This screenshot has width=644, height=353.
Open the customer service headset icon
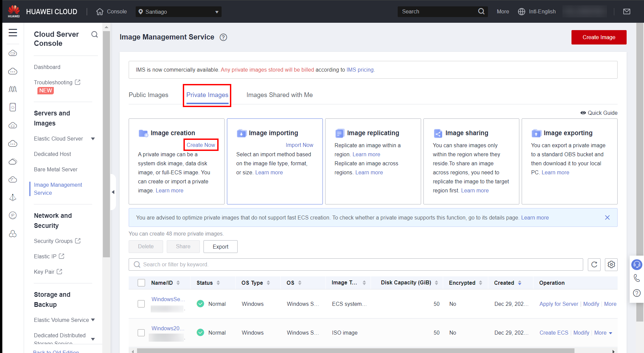[x=637, y=264]
